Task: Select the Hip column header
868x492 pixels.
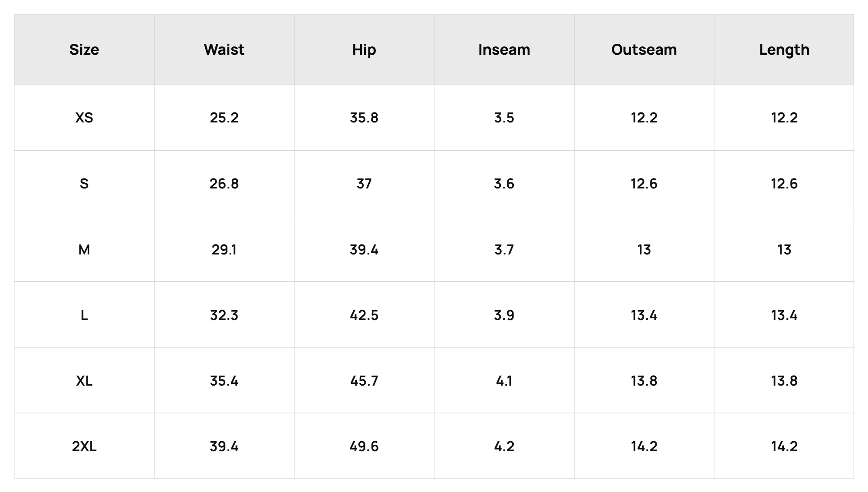Action: pyautogui.click(x=364, y=50)
